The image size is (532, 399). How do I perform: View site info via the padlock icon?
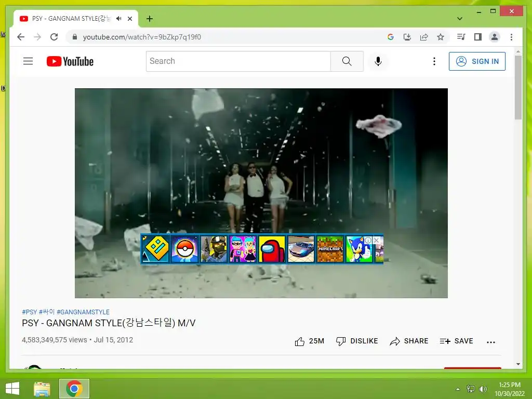pos(75,37)
